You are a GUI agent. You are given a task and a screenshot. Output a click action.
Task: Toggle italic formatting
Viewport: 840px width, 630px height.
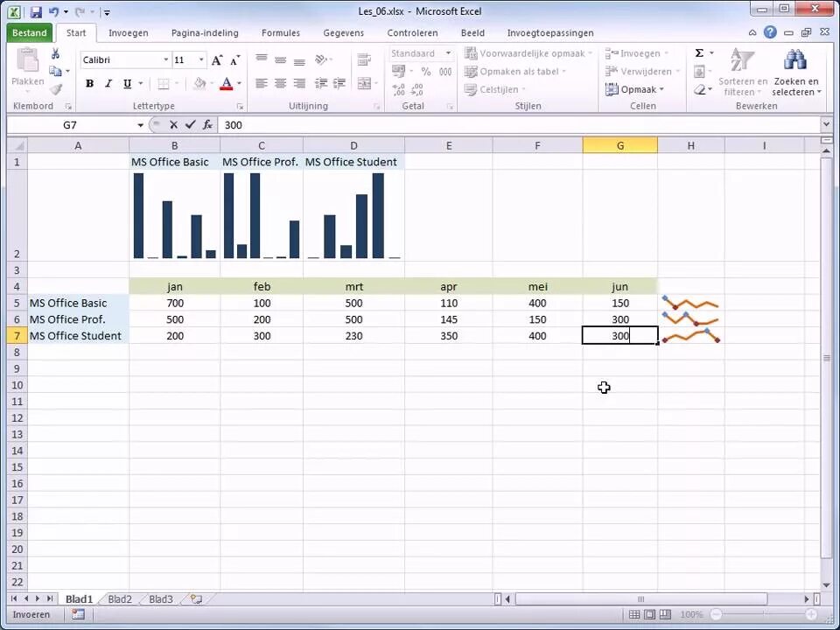pyautogui.click(x=108, y=84)
